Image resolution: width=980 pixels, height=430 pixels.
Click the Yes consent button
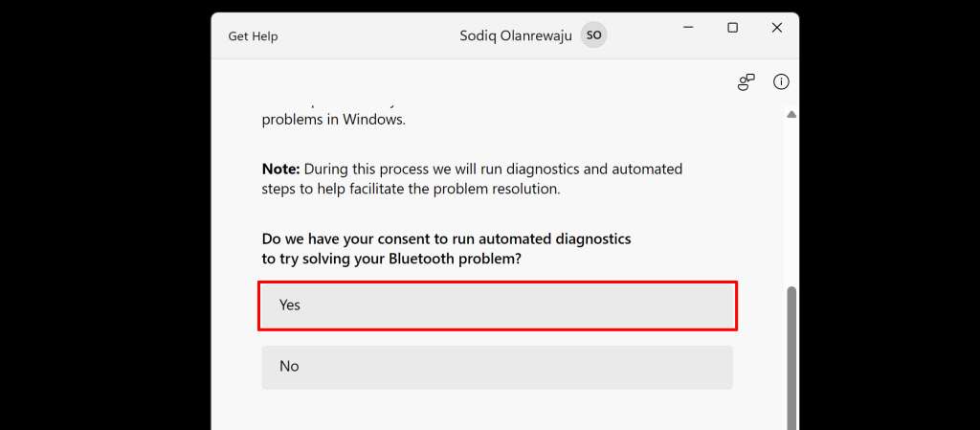pyautogui.click(x=497, y=305)
